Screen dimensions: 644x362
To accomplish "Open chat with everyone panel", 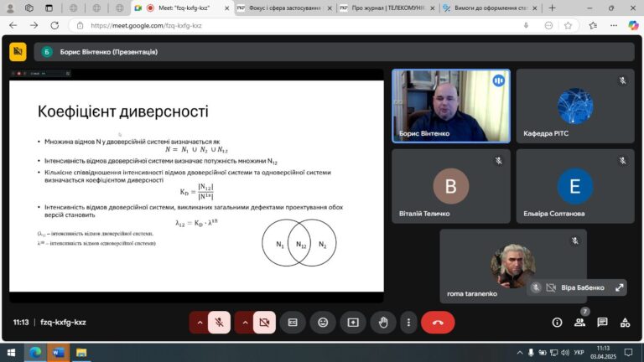I will coord(602,322).
